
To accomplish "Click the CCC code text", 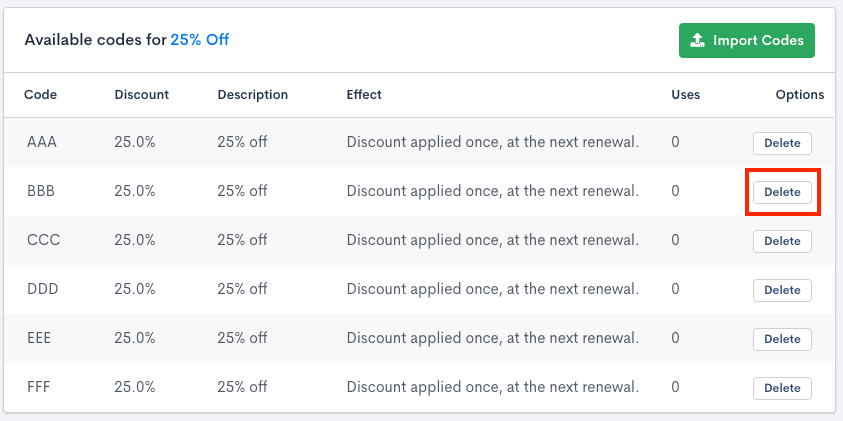I will click(x=43, y=240).
